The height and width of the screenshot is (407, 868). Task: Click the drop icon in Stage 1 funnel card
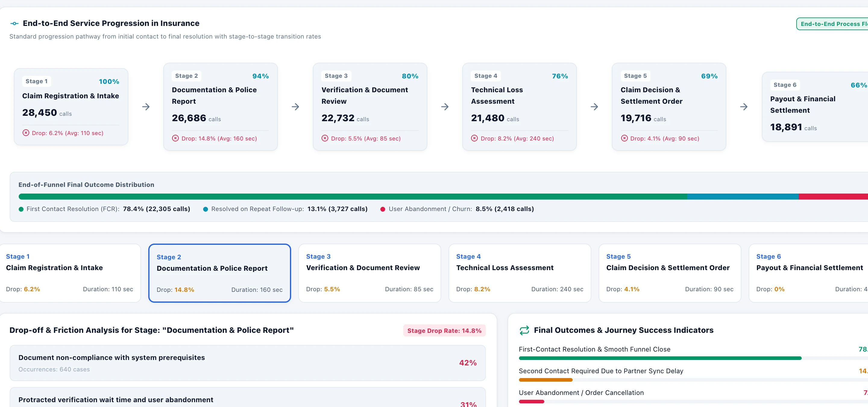[26, 133]
